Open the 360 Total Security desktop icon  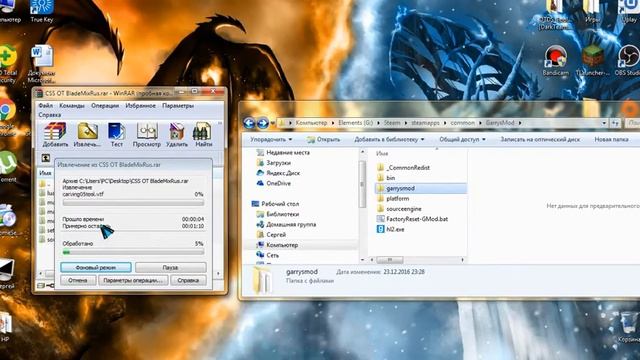click(8, 64)
